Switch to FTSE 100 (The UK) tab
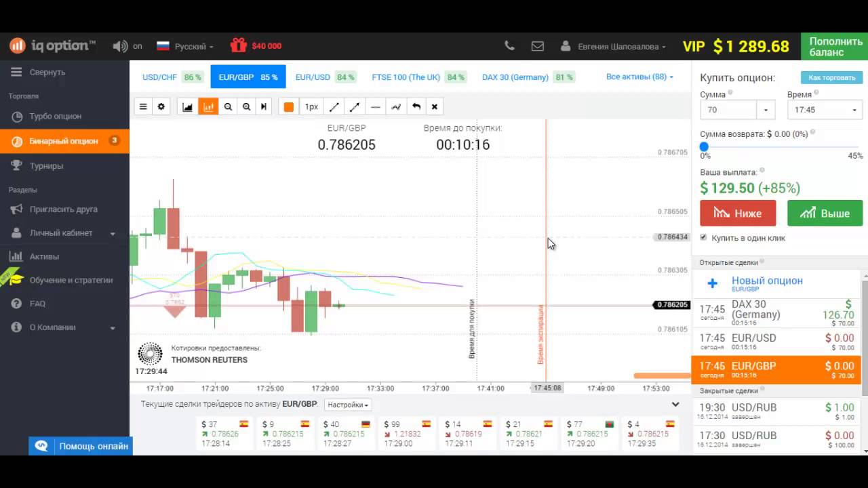The height and width of the screenshot is (488, 868). [x=418, y=77]
